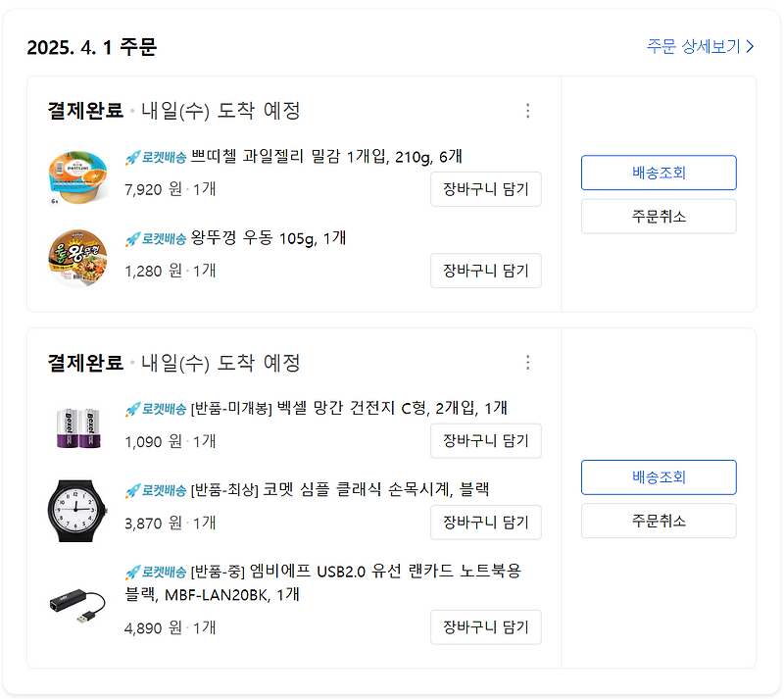
Task: Click 배송조회 for the first order
Action: 659,173
